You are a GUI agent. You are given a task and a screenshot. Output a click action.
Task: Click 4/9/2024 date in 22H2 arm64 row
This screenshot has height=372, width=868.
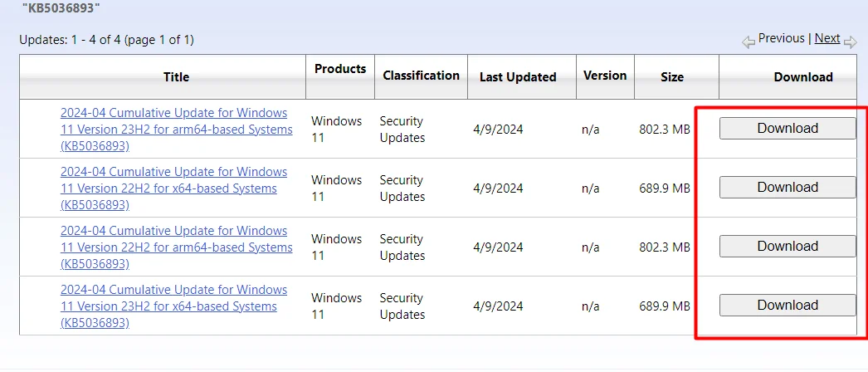498,247
